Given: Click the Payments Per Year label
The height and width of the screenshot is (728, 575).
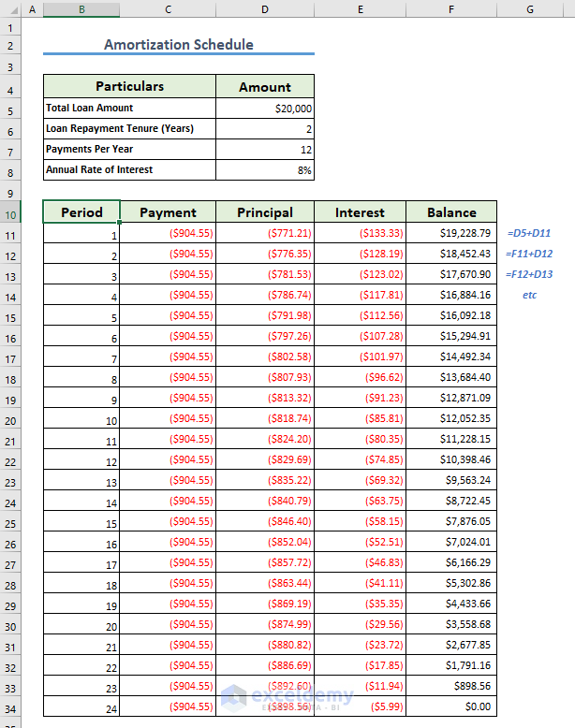Looking at the screenshot, I should point(89,149).
